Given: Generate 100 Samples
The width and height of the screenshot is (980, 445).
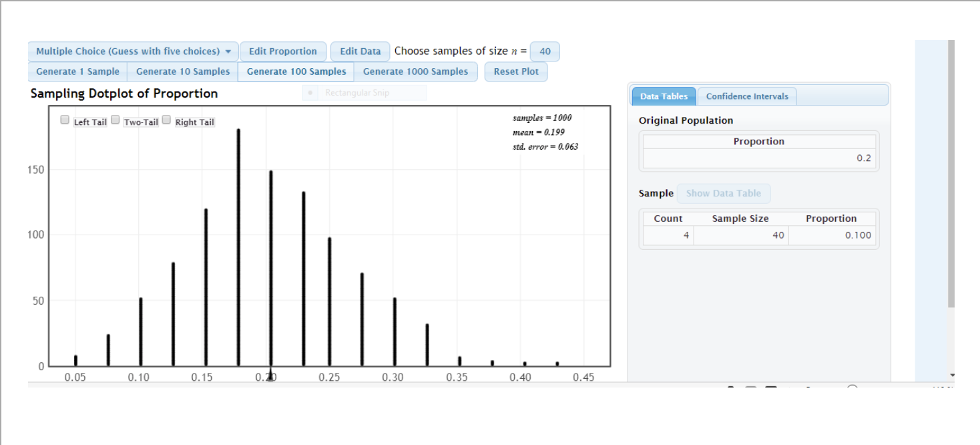Looking at the screenshot, I should (x=296, y=71).
